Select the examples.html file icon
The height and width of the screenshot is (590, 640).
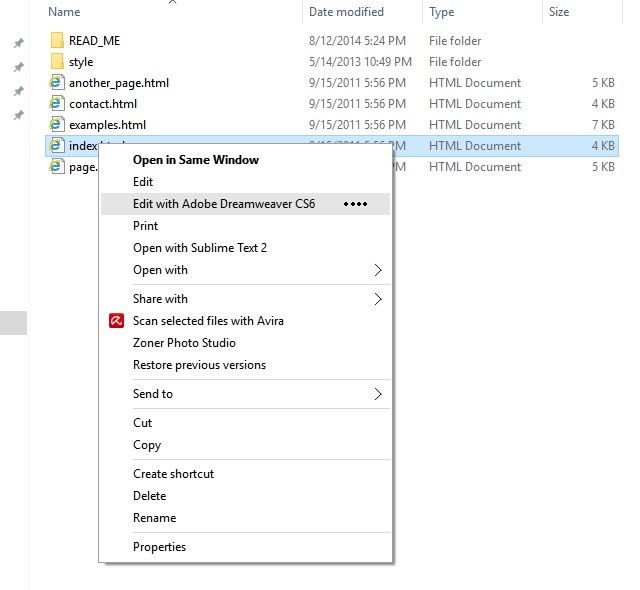click(57, 125)
